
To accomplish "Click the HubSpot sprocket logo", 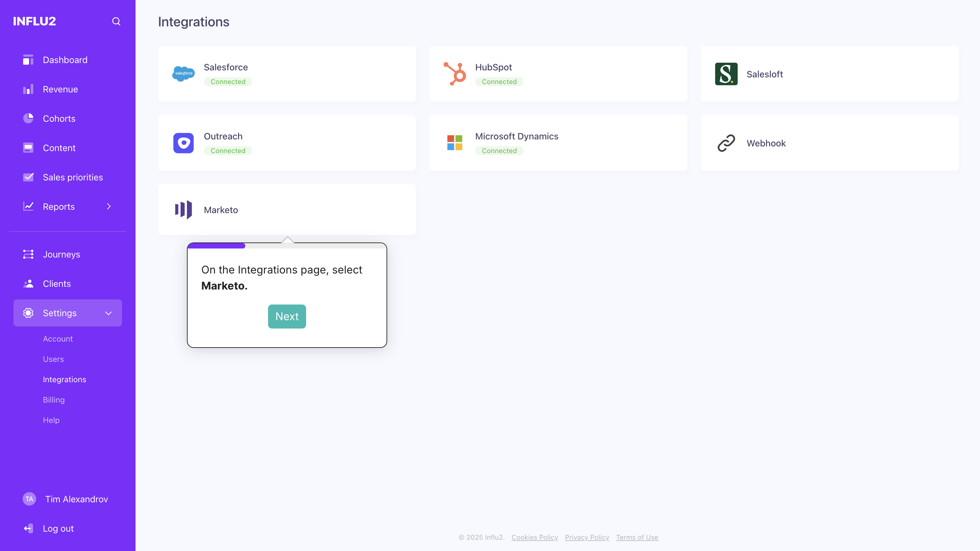I will pyautogui.click(x=455, y=74).
